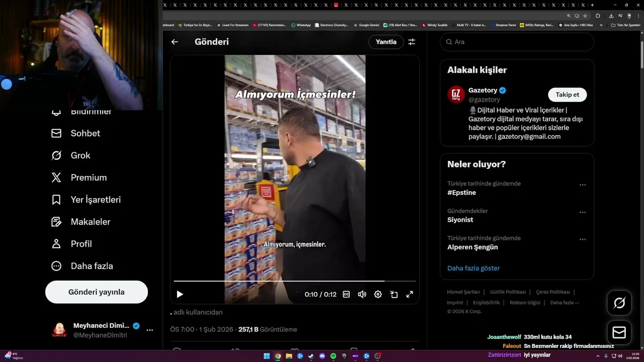Image resolution: width=644 pixels, height=362 pixels.
Task: Open more options for Alperen Şengün trend
Action: tap(583, 239)
